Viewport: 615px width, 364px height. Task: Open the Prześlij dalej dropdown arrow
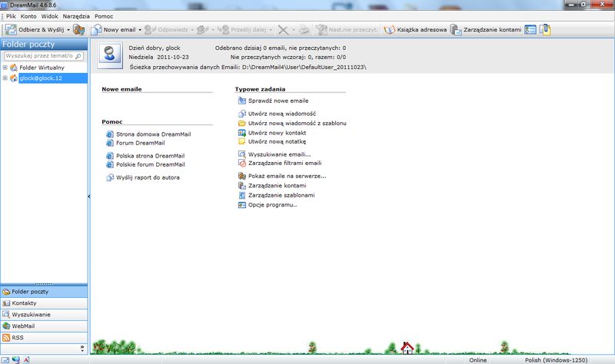(271, 30)
